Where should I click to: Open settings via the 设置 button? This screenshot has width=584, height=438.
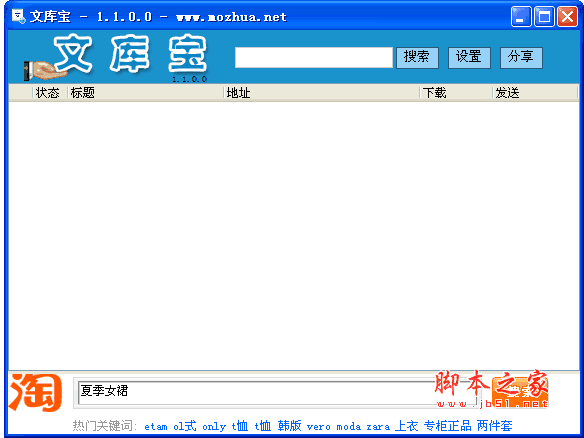(469, 57)
